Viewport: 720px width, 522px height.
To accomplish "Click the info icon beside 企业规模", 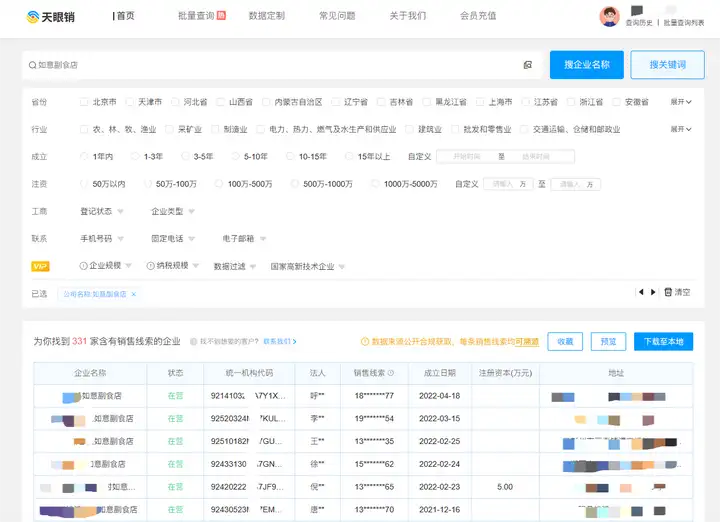I will pos(83,266).
